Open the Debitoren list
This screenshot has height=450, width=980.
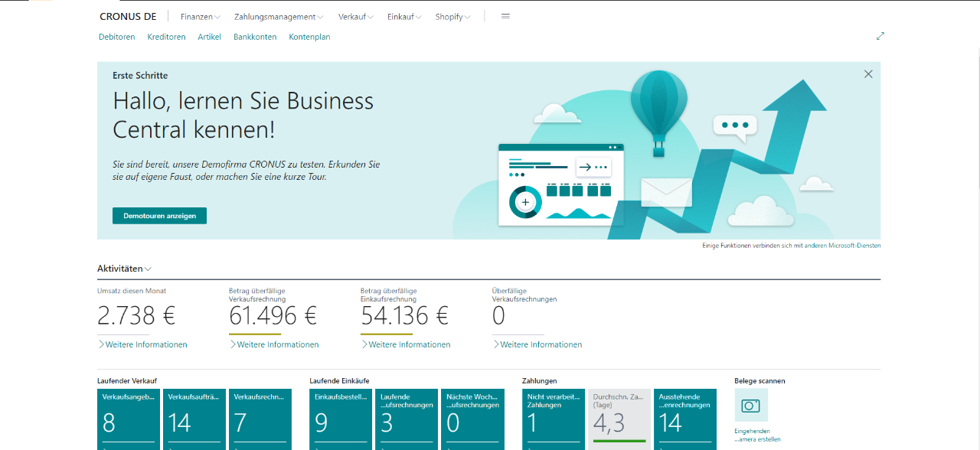116,37
